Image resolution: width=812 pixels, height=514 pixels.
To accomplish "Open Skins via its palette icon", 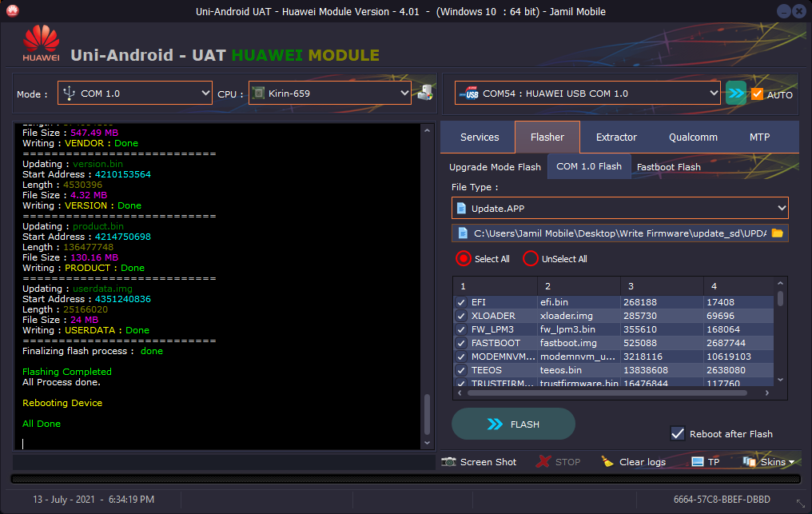I will pyautogui.click(x=749, y=462).
